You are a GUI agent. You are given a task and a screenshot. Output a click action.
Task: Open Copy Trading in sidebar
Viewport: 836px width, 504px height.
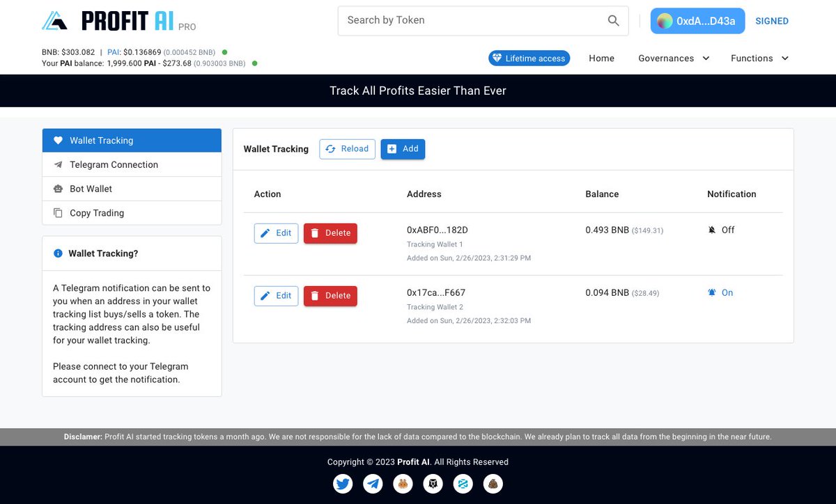click(x=132, y=213)
